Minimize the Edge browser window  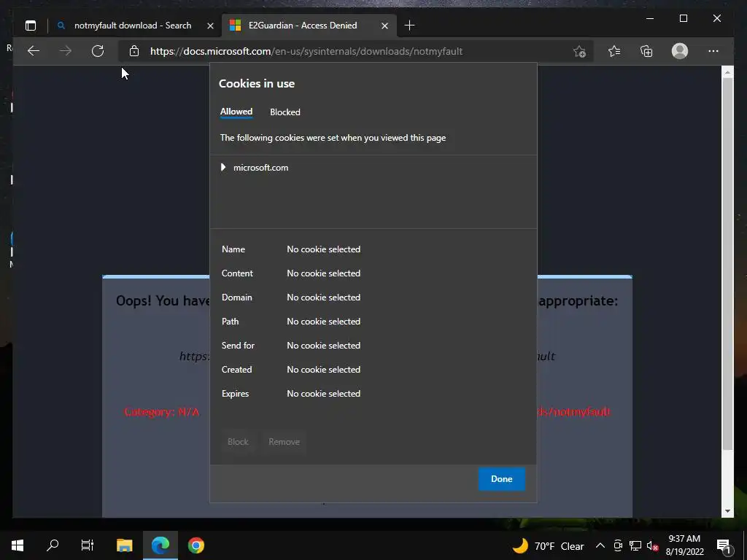pyautogui.click(x=650, y=18)
